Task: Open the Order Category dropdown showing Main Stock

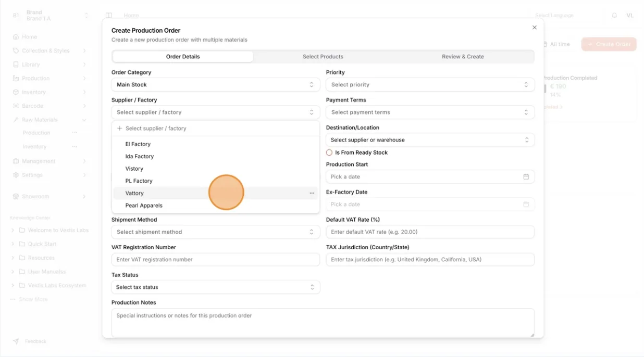Action: pyautogui.click(x=216, y=85)
